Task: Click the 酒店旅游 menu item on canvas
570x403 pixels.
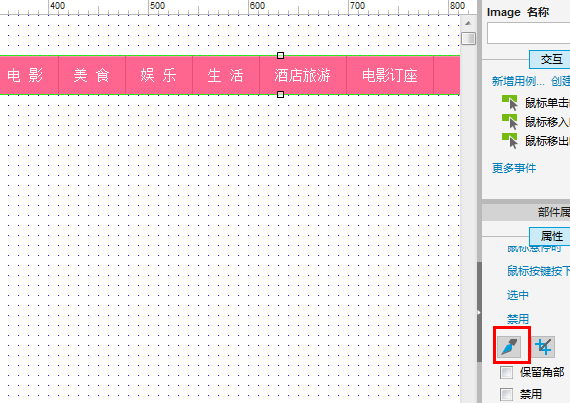Action: click(302, 76)
